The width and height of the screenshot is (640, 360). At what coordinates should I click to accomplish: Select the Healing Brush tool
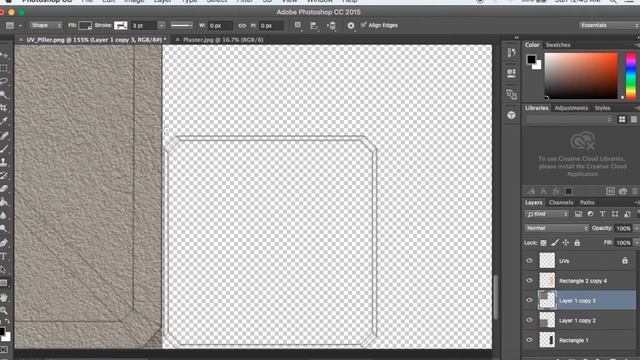(x=4, y=135)
